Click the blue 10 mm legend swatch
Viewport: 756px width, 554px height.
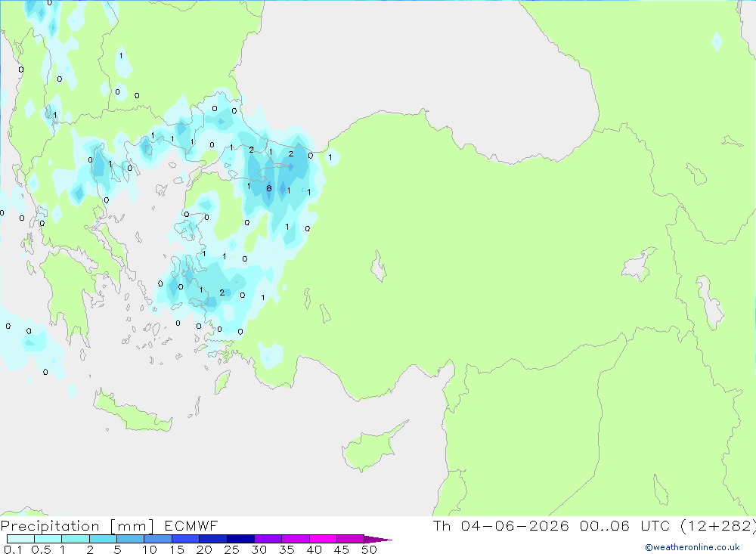pyautogui.click(x=158, y=539)
